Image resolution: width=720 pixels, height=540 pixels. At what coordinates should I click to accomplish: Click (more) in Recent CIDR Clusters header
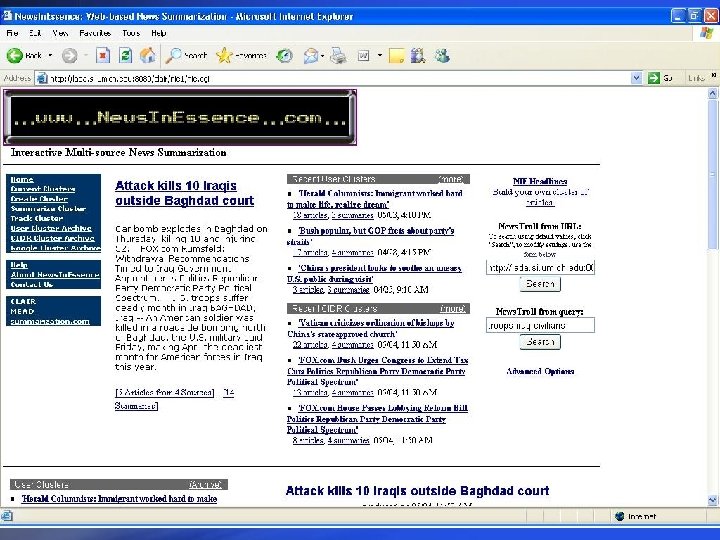tap(452, 308)
